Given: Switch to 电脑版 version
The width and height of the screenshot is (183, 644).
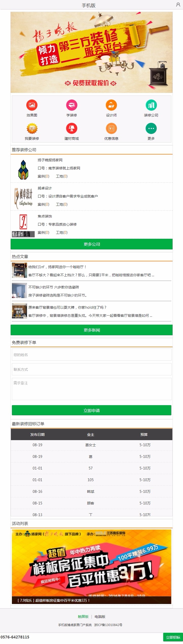Looking at the screenshot, I should (100, 617).
